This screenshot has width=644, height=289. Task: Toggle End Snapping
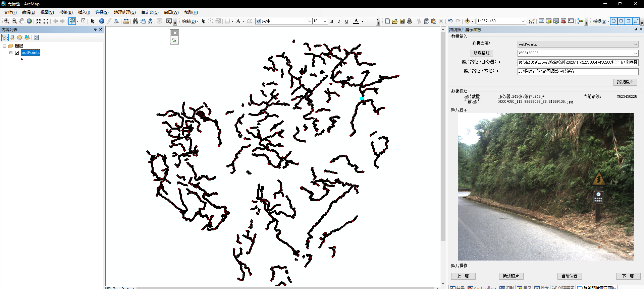click(x=621, y=21)
